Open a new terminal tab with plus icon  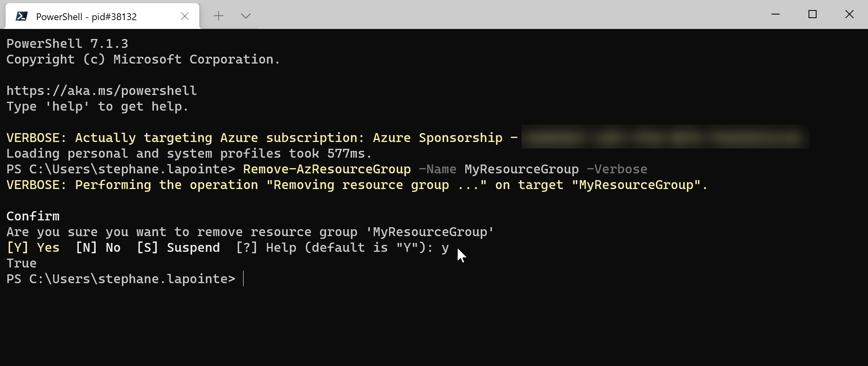(219, 16)
